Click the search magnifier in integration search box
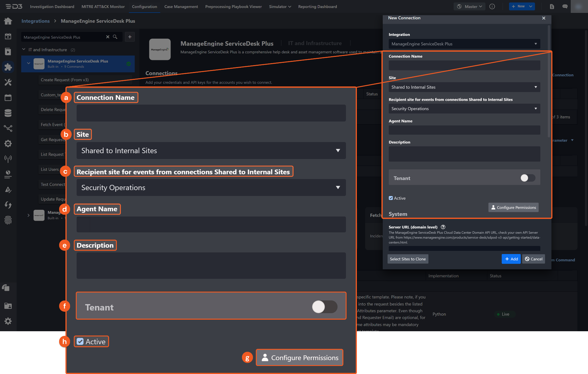The height and width of the screenshot is (374, 588). [115, 37]
